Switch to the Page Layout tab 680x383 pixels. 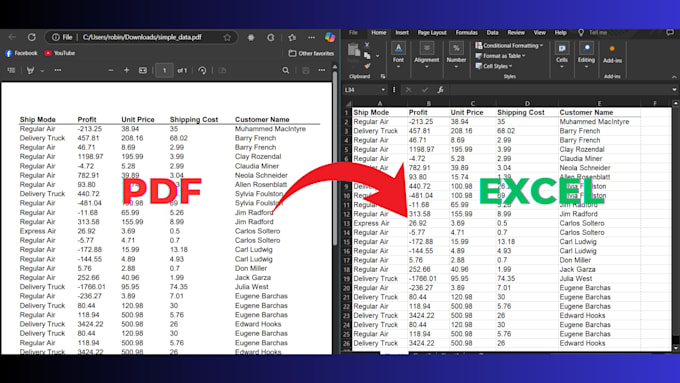[432, 33]
